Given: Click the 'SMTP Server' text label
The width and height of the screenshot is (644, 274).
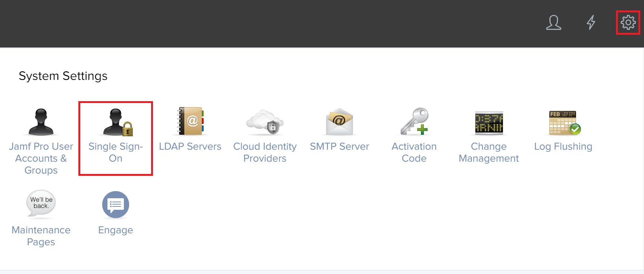Looking at the screenshot, I should coord(339,146).
